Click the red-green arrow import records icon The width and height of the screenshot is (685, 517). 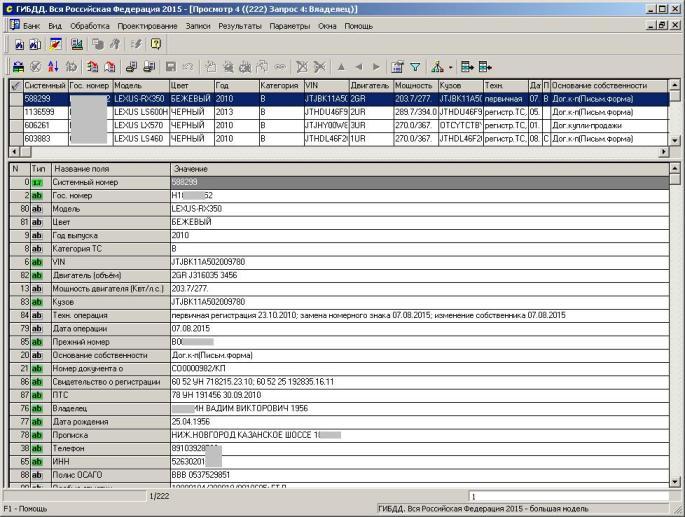pos(92,67)
